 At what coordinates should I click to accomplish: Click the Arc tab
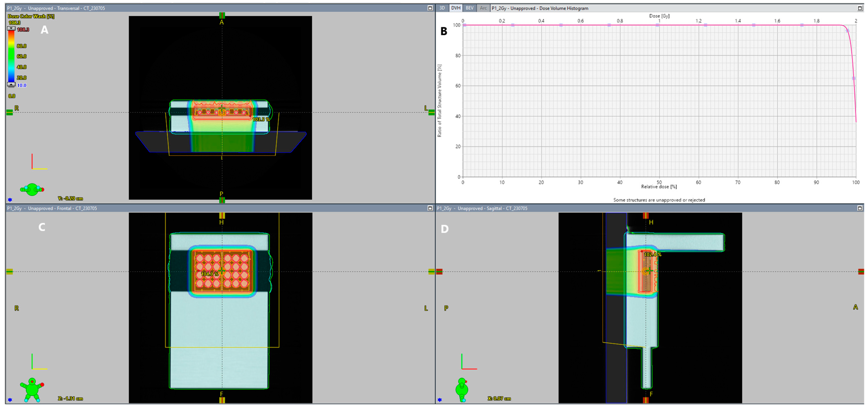click(483, 8)
